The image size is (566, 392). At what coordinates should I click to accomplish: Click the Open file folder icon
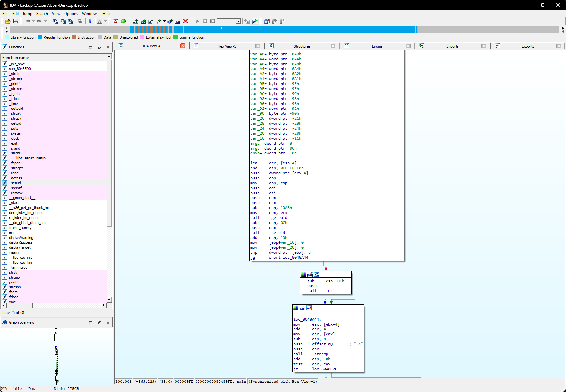point(8,21)
